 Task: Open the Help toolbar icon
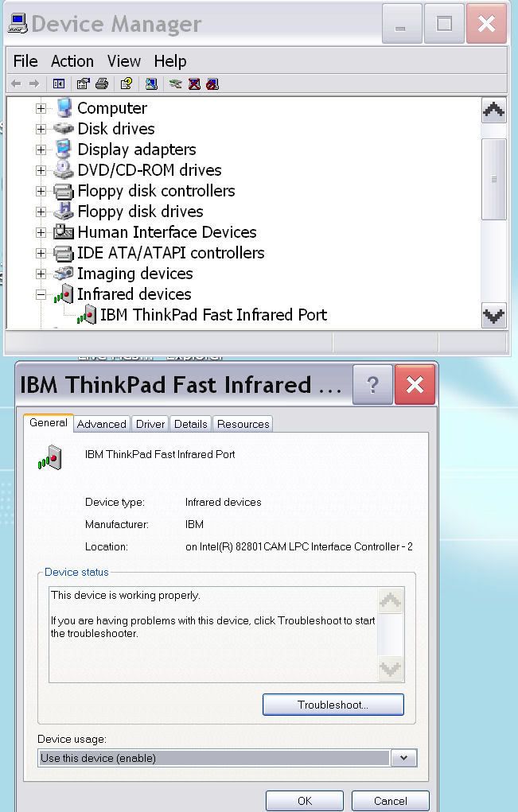tap(126, 84)
